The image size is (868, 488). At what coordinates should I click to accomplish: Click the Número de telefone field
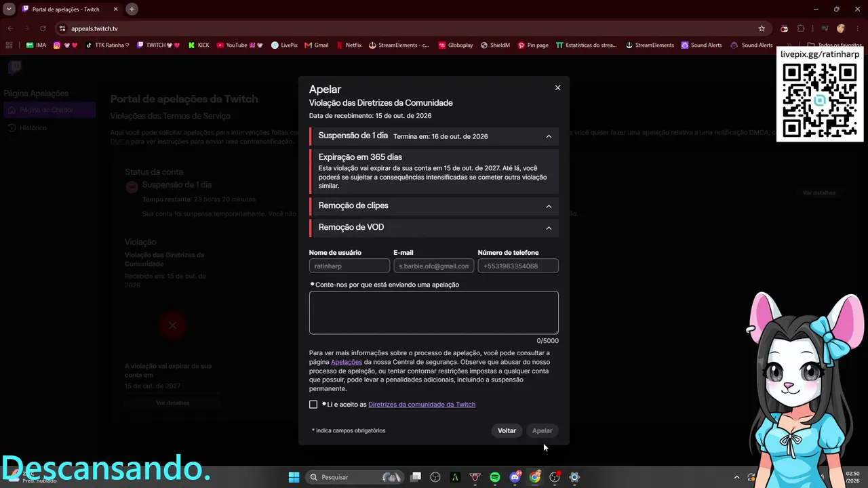point(518,266)
